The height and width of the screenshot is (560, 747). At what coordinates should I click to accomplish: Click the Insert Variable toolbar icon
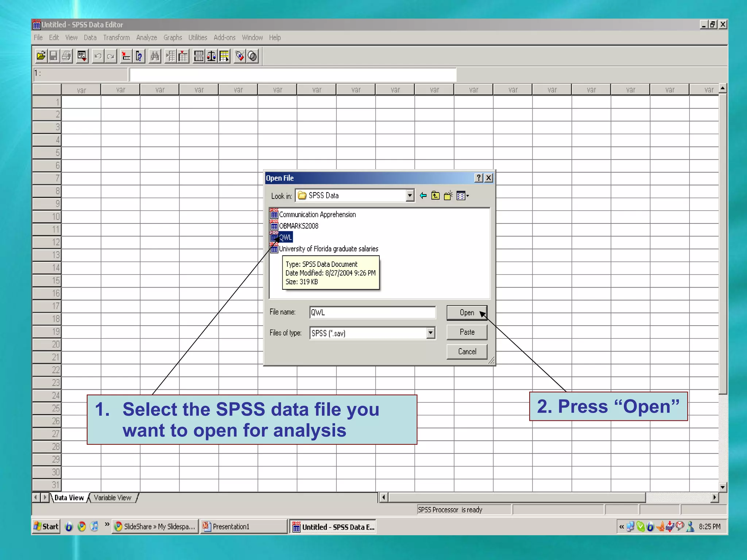[183, 56]
